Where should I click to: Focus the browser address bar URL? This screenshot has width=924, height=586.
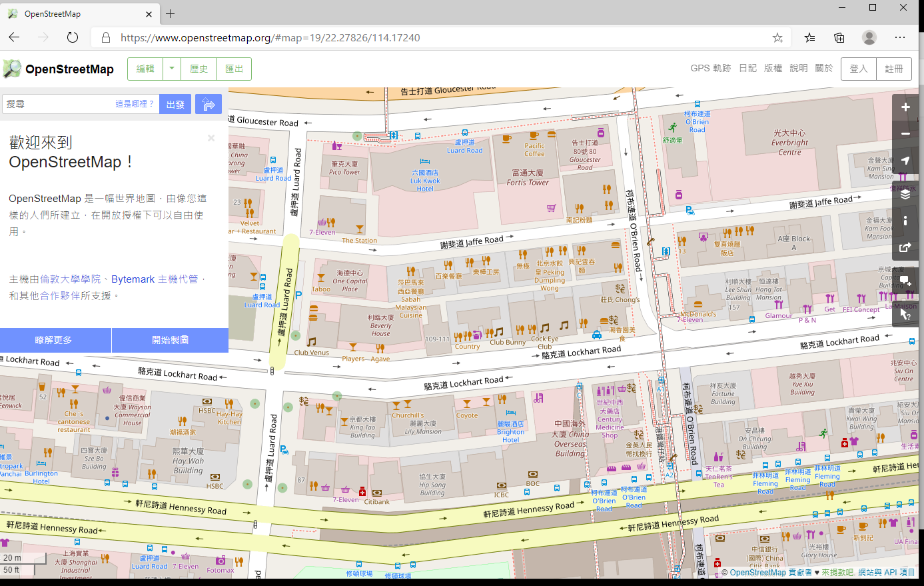(x=270, y=37)
